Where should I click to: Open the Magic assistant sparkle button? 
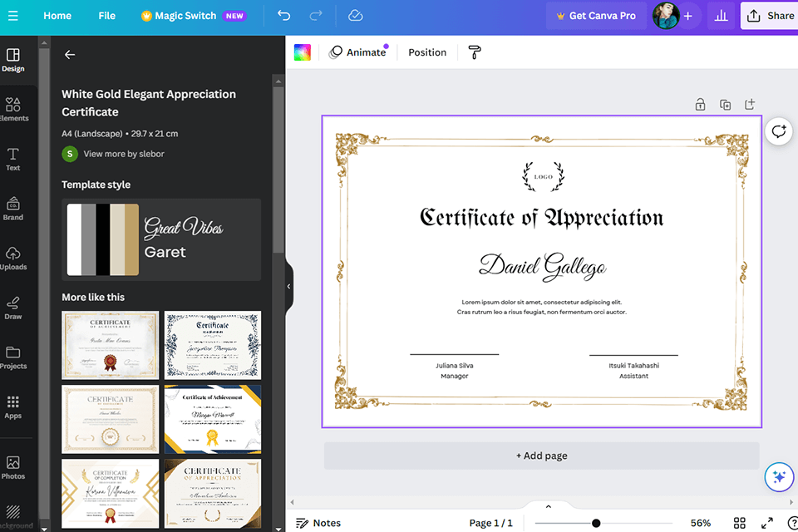[779, 476]
